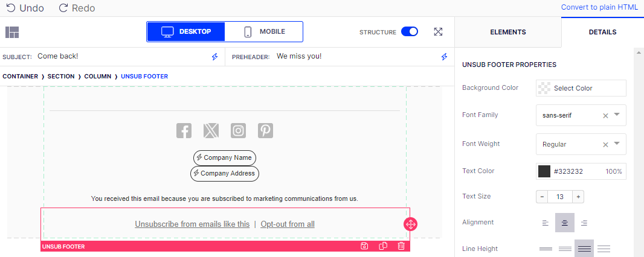Increase text size with plus stepper
The width and height of the screenshot is (644, 257).
coord(578,197)
